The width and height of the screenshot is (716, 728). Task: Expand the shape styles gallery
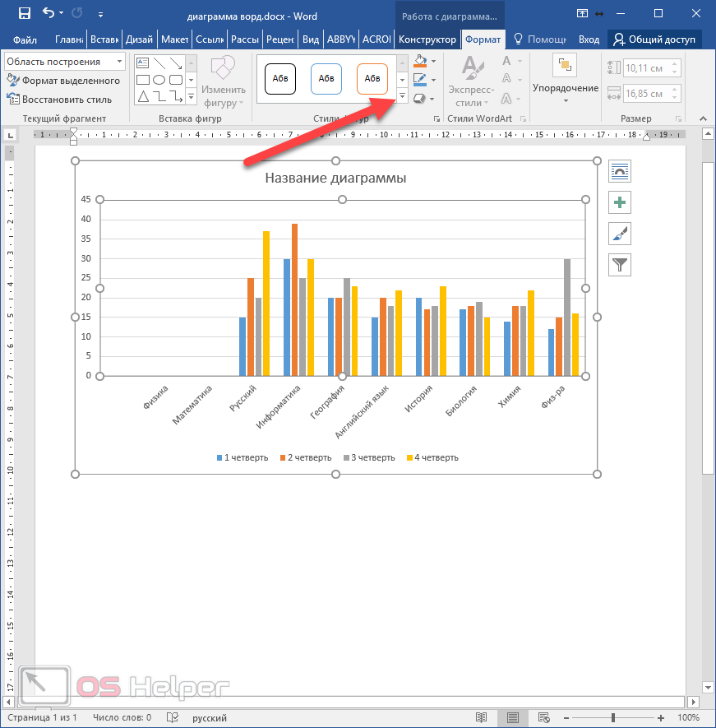tap(402, 98)
